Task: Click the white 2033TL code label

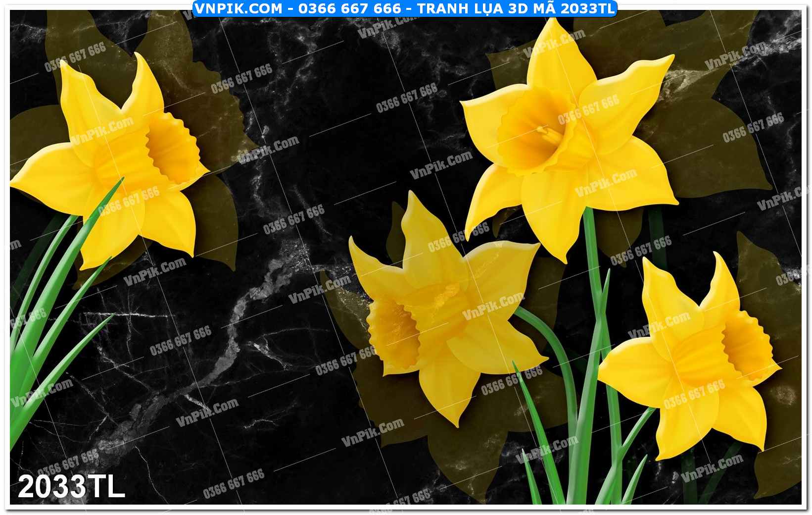Action: tap(71, 486)
